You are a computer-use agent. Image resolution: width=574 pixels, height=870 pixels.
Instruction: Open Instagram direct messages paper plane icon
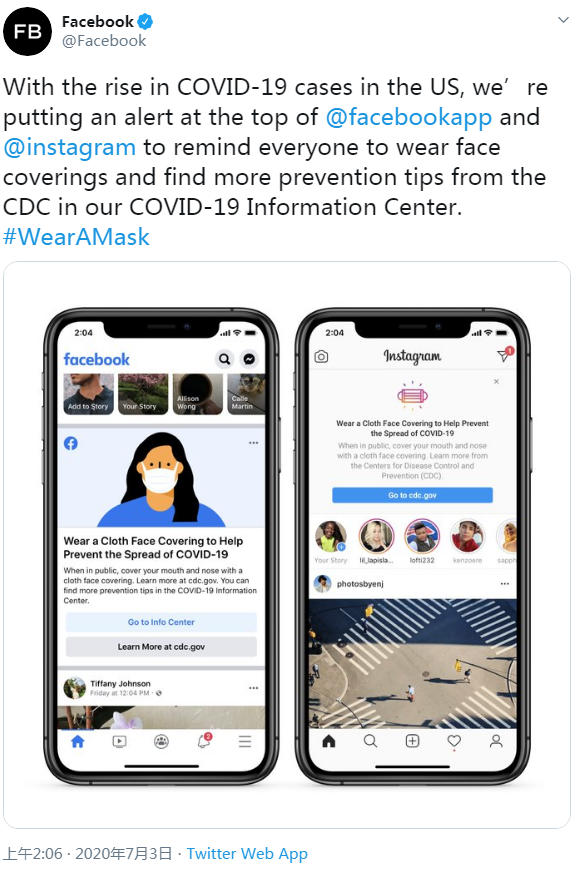pos(505,355)
